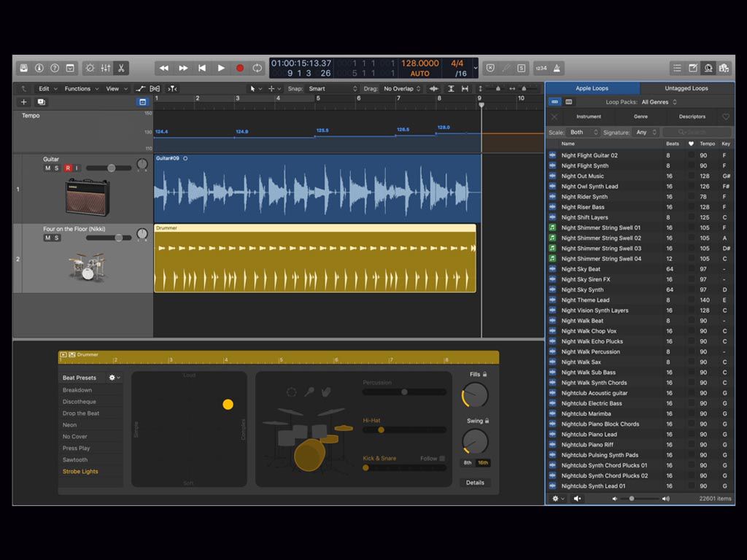Toggle record enable on Guitar track

[68, 168]
